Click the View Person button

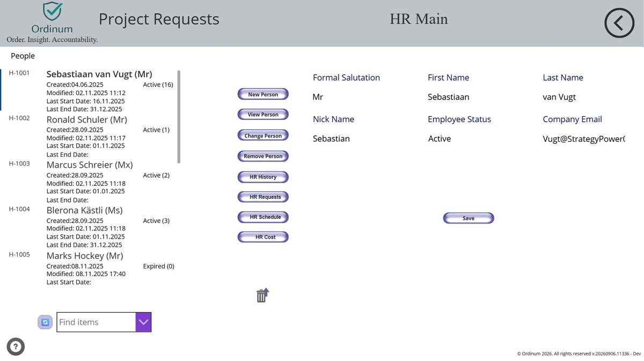coord(263,114)
